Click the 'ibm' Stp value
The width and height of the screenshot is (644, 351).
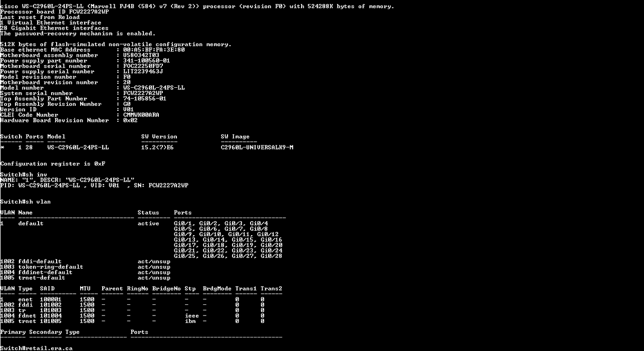190,321
